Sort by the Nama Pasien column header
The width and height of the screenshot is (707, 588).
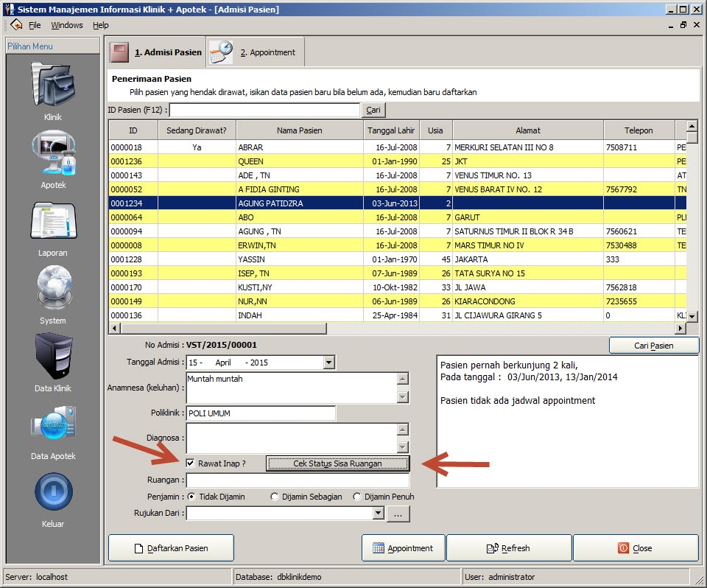point(300,130)
